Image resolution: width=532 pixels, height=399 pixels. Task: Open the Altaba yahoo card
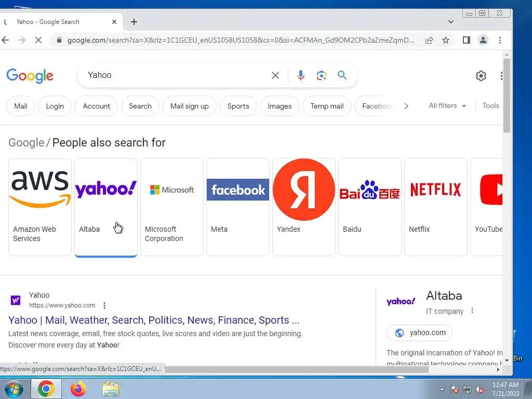[x=106, y=207]
